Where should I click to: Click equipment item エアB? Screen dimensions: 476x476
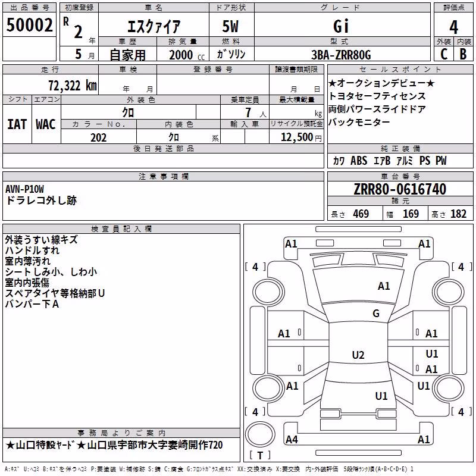point(382,161)
